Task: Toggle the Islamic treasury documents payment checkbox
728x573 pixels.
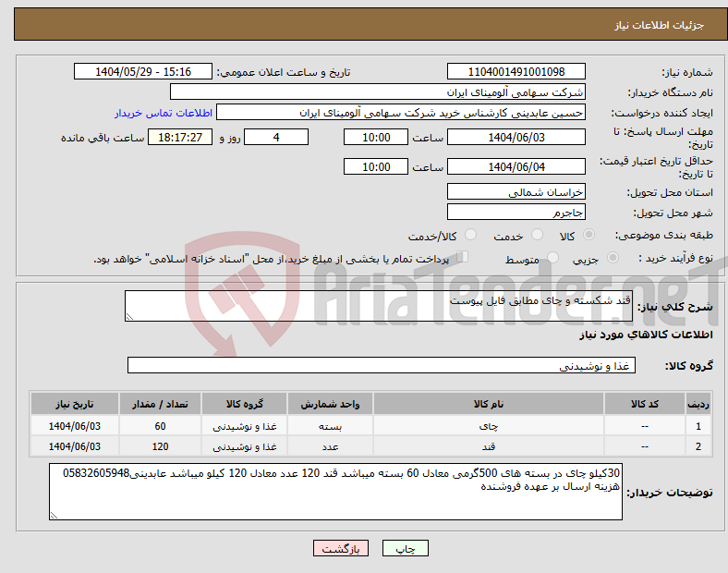Action: 464,259
